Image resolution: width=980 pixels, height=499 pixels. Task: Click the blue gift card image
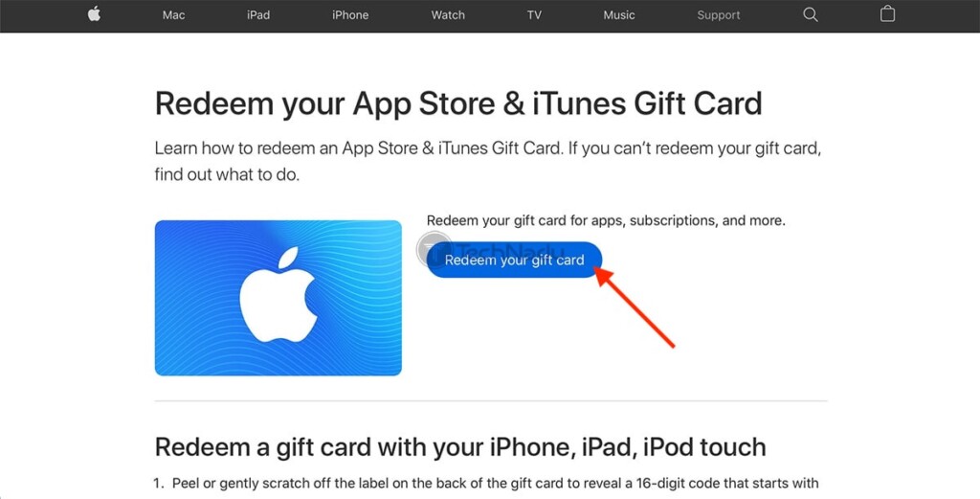[278, 298]
